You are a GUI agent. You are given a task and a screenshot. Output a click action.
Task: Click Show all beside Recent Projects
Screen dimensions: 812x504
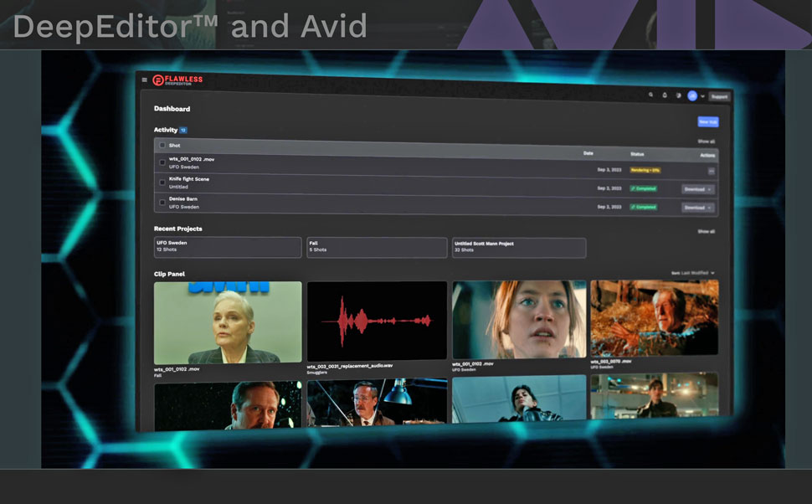click(x=707, y=232)
